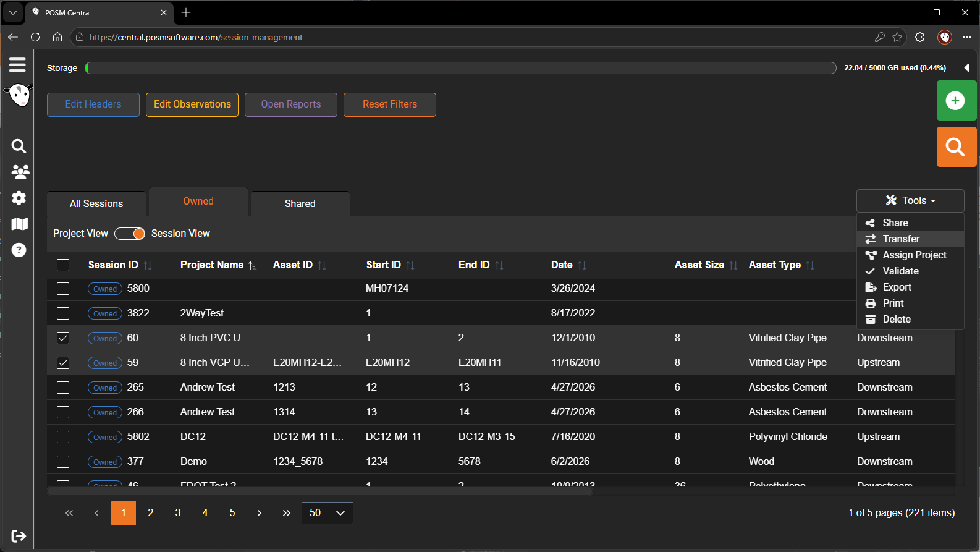Sort by Asset Type column arrows
The image size is (980, 552).
810,265
